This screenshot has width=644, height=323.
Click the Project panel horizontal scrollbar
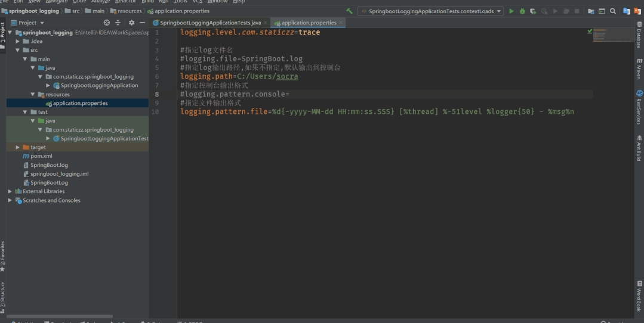tap(60, 316)
